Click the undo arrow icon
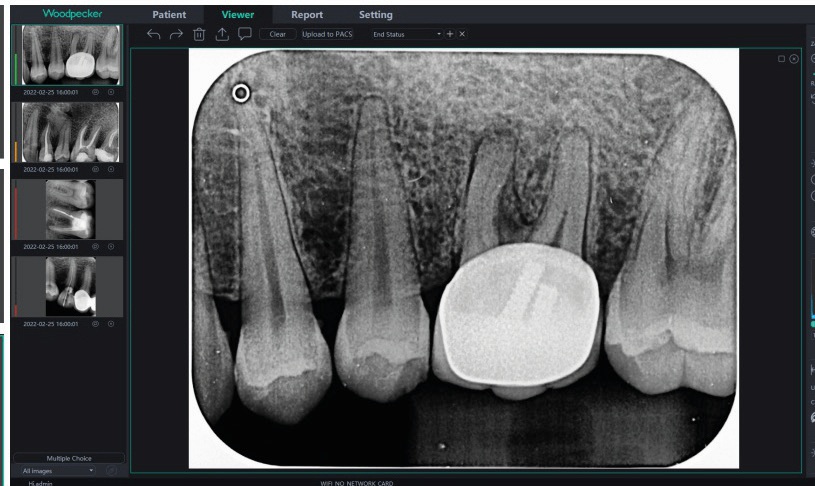This screenshot has width=815, height=486. point(153,34)
